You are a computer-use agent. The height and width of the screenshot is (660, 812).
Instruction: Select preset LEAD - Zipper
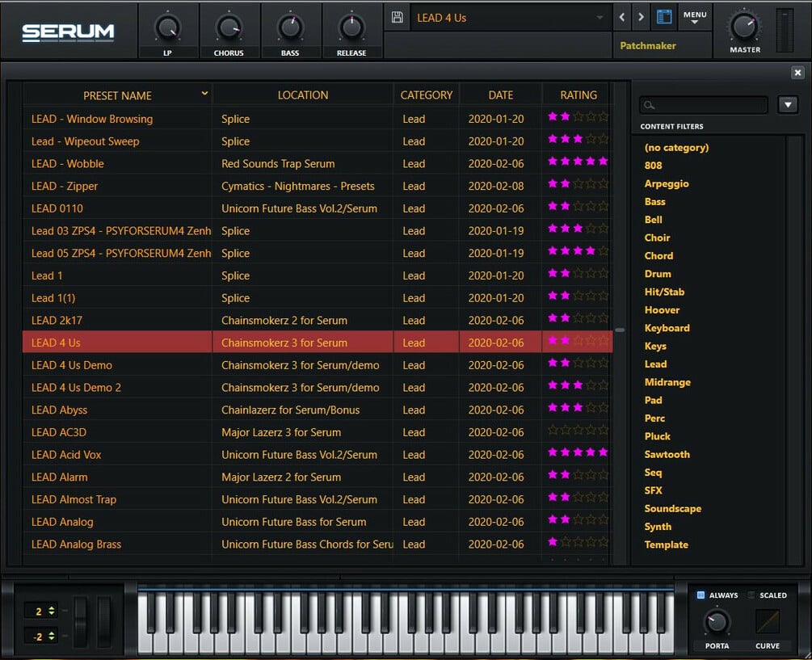click(64, 187)
